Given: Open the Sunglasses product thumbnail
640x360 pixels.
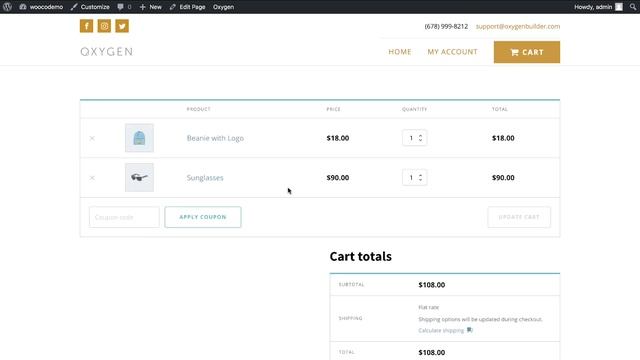Looking at the screenshot, I should 139,178.
